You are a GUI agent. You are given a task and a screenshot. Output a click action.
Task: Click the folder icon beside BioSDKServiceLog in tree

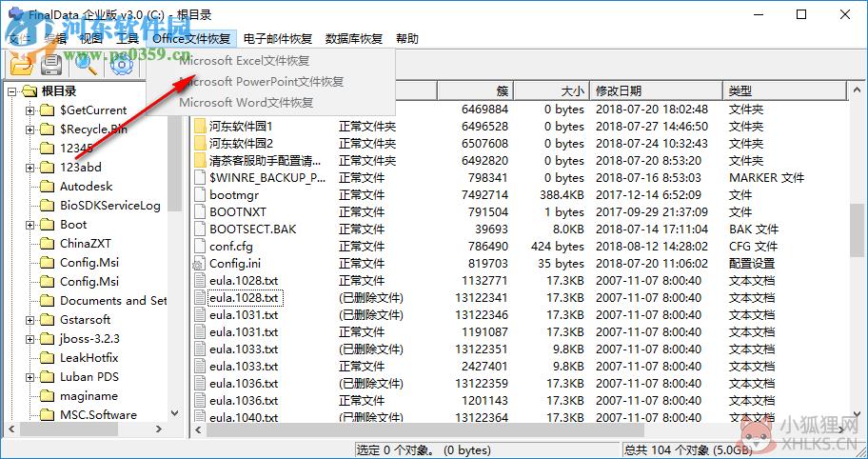click(48, 206)
